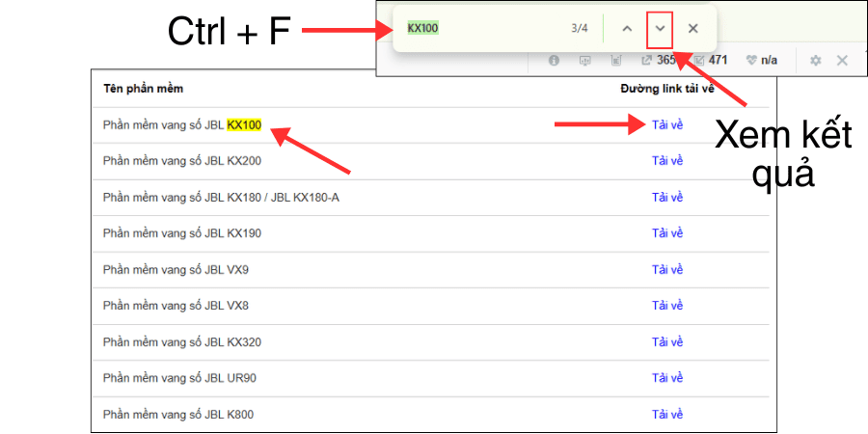Viewport: 868px width, 434px height.
Task: Click the internal links icon beside 471
Action: pyautogui.click(x=699, y=61)
